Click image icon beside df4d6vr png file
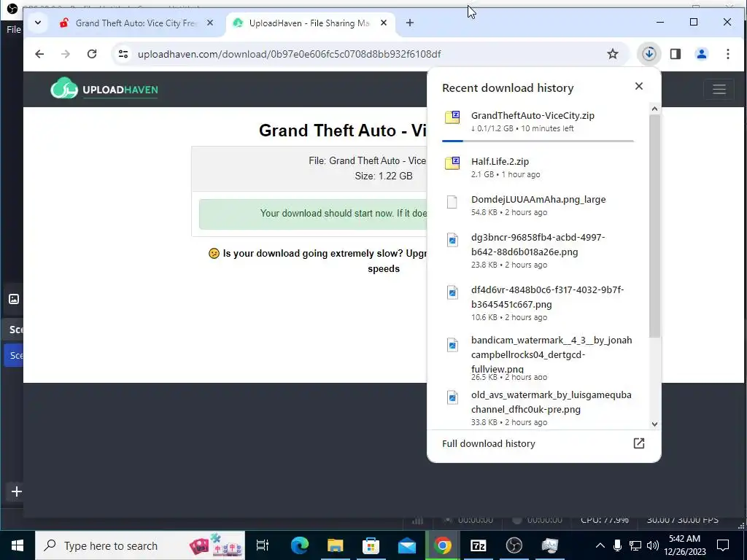The image size is (747, 560). pos(452,292)
